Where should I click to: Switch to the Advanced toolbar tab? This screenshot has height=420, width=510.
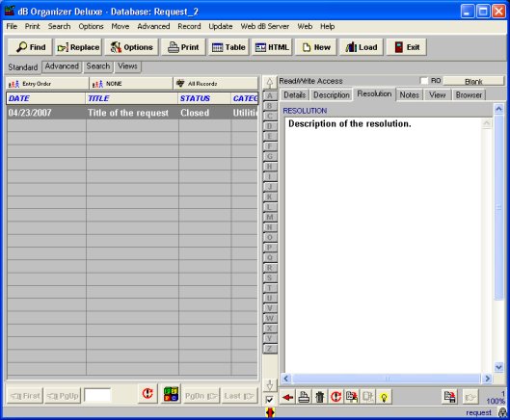(62, 66)
